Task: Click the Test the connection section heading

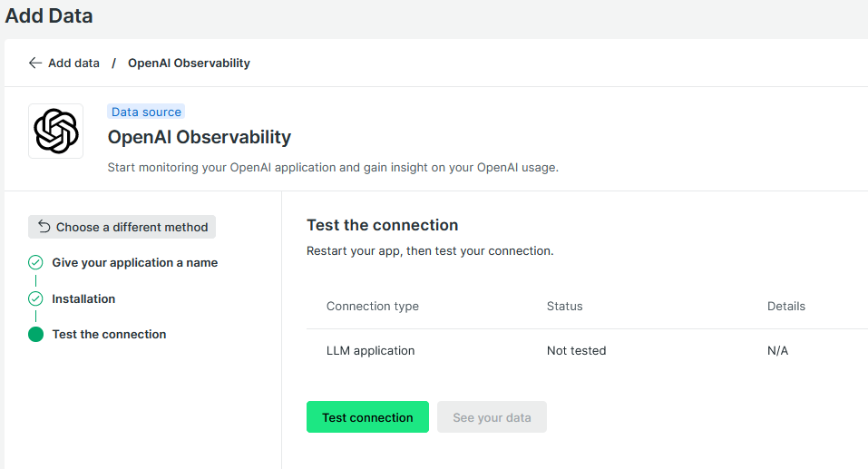Action: (383, 225)
